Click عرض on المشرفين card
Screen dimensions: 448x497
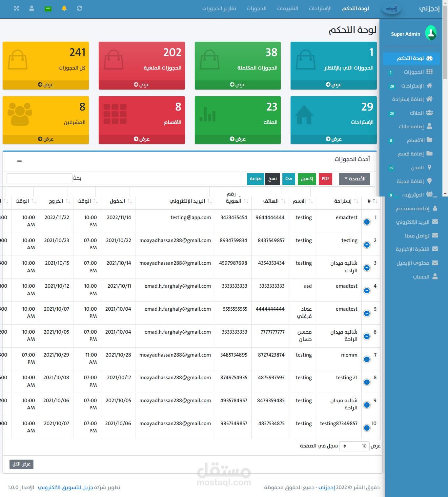coord(46,139)
